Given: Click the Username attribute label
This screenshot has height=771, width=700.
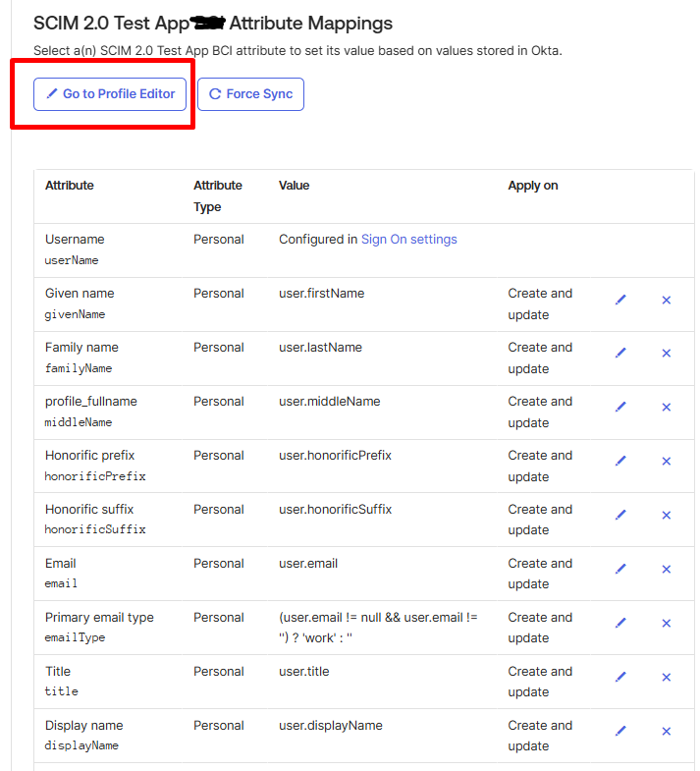Looking at the screenshot, I should tap(75, 240).
